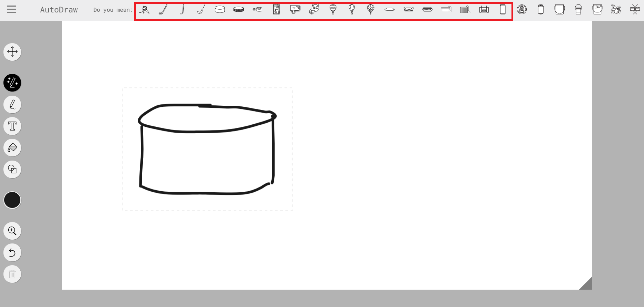Pick the vertical-striped hot air balloon suggestion
The image size is (644, 307).
tap(352, 9)
